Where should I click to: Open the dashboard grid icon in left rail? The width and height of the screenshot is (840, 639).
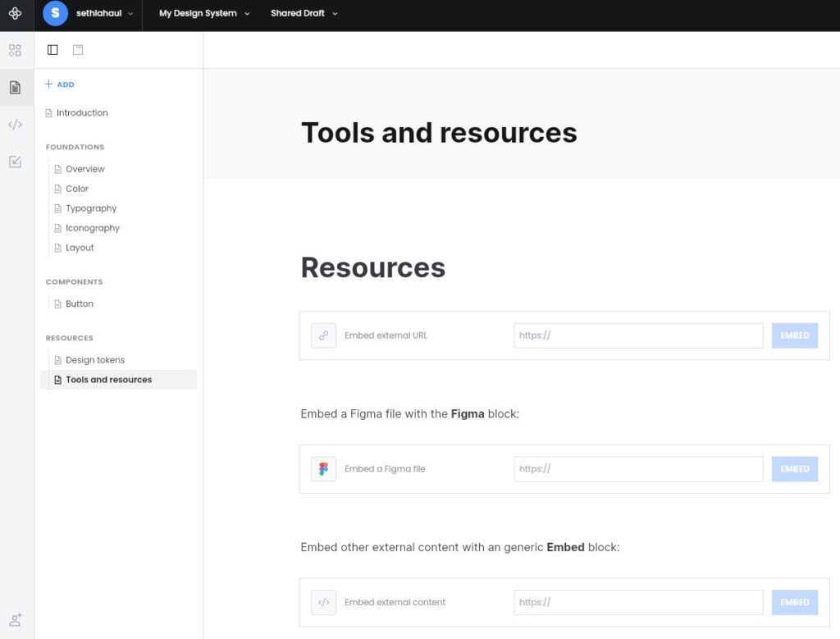[15, 50]
